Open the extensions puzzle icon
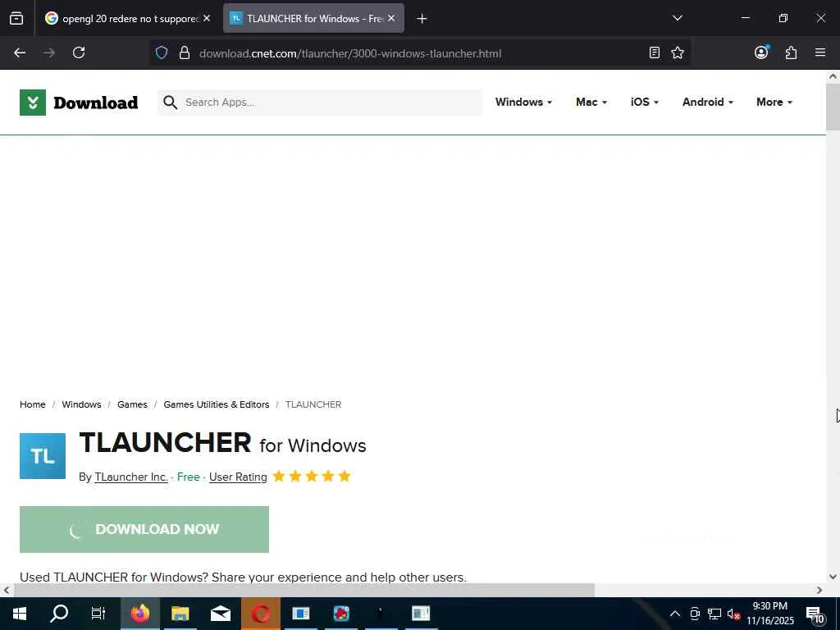Screen dimensions: 840x630 coord(791,52)
